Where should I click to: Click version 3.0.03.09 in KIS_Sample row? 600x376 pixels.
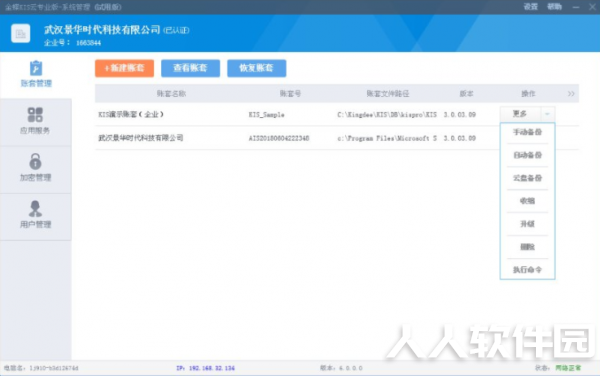pos(460,115)
